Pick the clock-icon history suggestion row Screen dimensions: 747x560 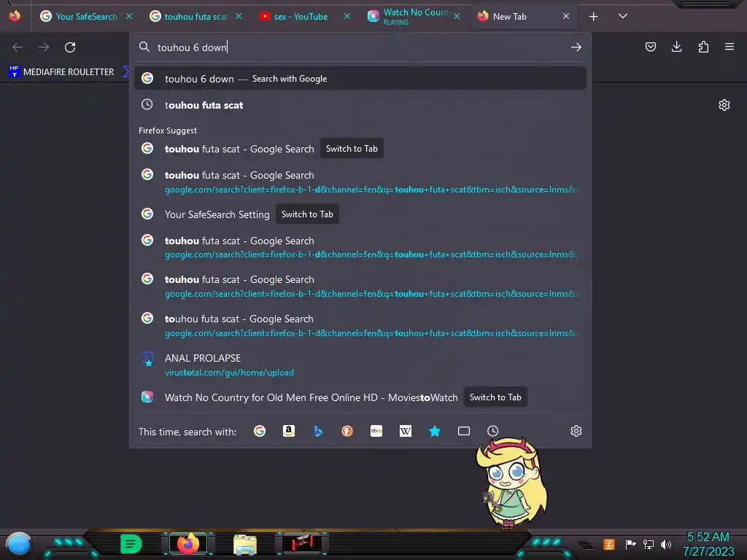point(360,105)
